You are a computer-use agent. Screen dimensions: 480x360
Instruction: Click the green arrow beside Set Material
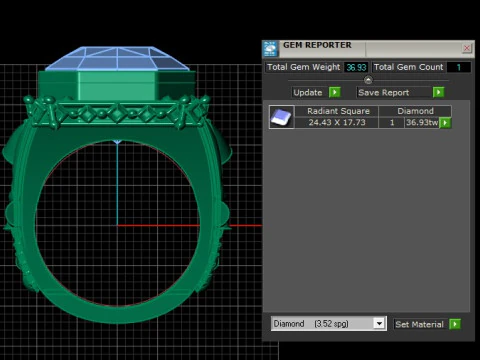[x=455, y=324]
